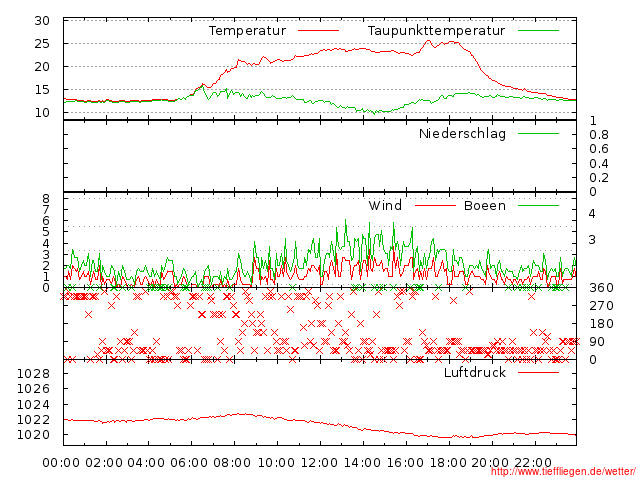Viewport: 640px width, 480px height.
Task: Click the Taupunkttemperatur legend label
Action: [436, 31]
